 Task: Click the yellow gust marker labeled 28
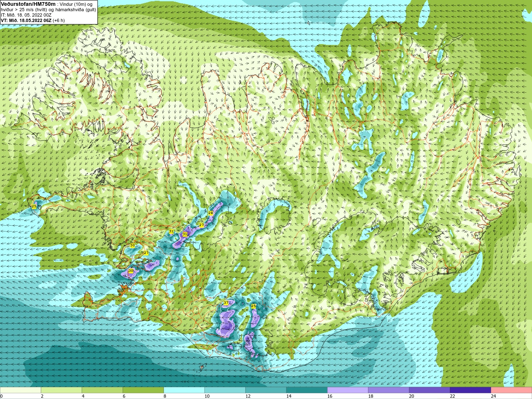(x=211, y=213)
